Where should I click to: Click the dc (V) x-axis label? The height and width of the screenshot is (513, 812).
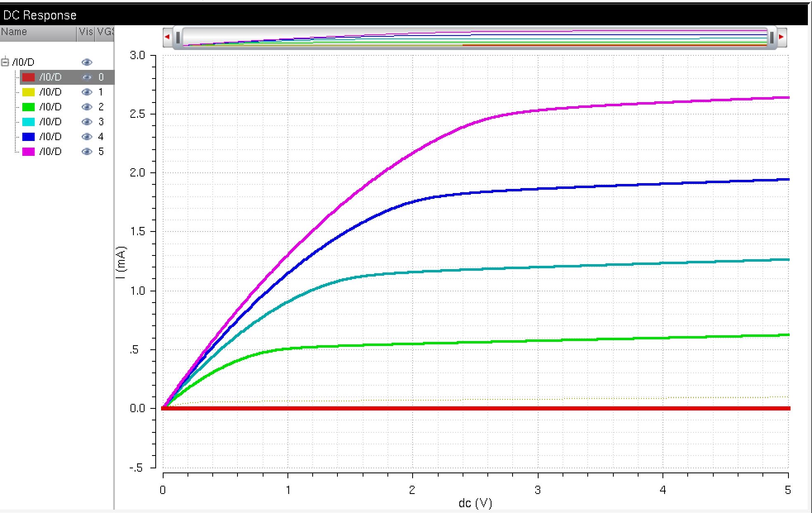pyautogui.click(x=475, y=503)
